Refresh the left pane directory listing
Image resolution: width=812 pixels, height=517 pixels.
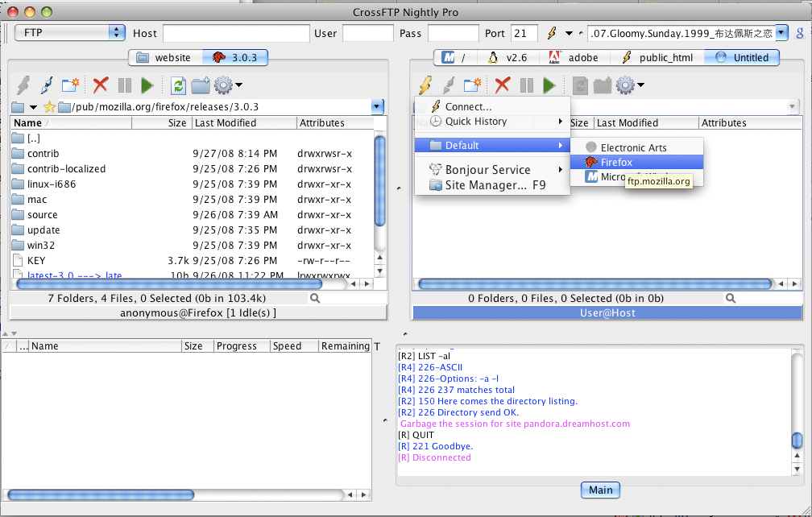tap(179, 85)
